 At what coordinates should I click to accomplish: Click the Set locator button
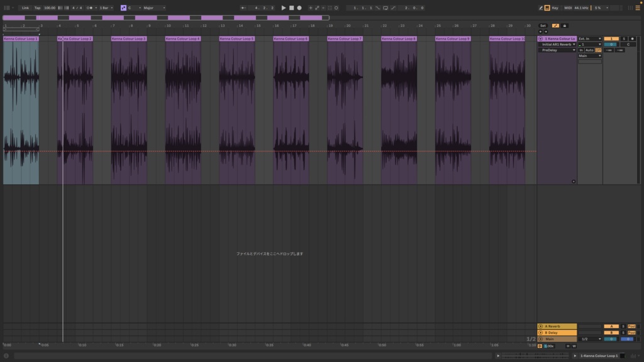(x=543, y=26)
